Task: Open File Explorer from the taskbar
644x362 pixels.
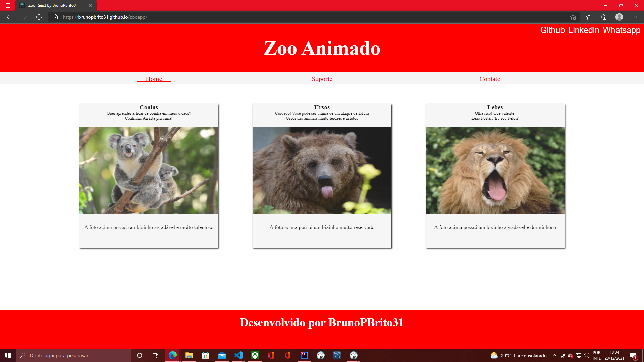Action: (x=189, y=355)
